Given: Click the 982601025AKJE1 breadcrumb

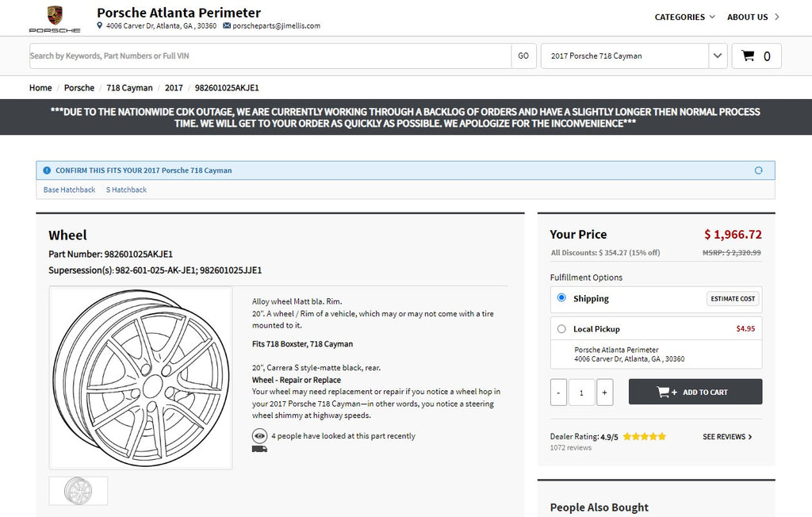Looking at the screenshot, I should [227, 88].
